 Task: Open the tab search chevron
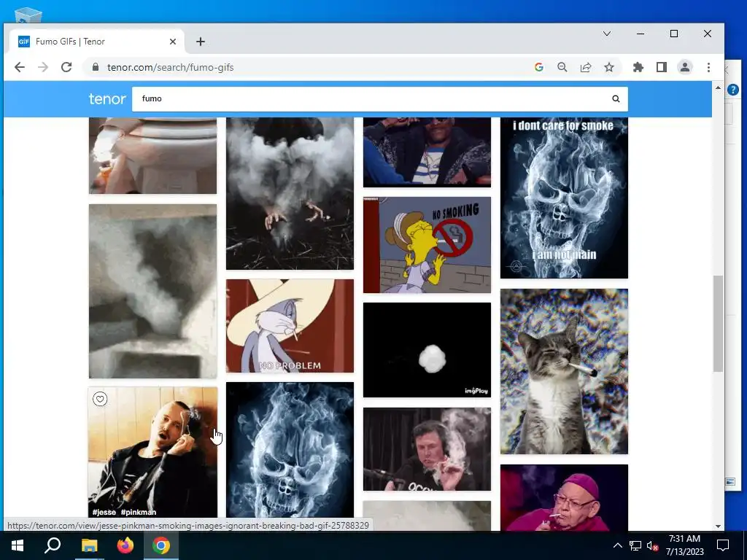pos(606,34)
